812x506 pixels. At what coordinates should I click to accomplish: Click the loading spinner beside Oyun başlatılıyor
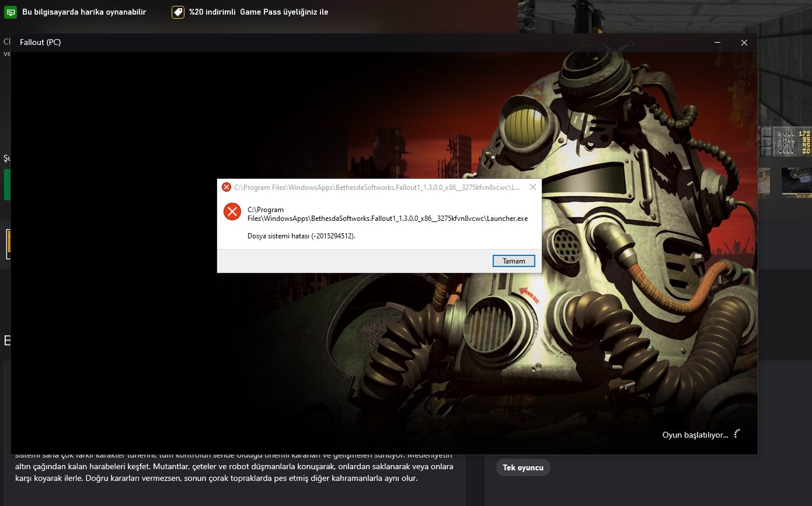tap(737, 434)
